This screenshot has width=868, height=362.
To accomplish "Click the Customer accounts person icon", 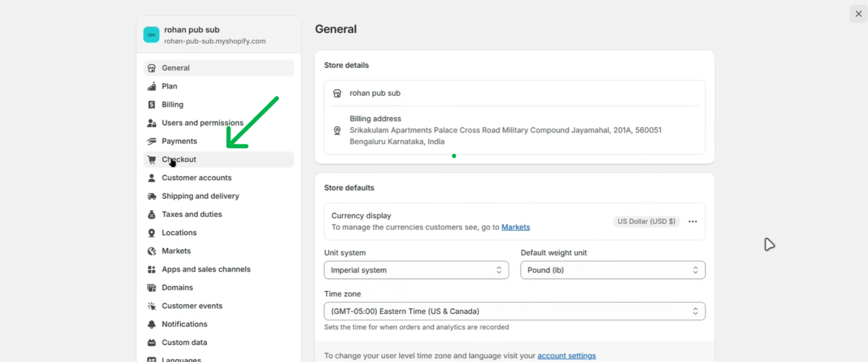I will [x=152, y=178].
